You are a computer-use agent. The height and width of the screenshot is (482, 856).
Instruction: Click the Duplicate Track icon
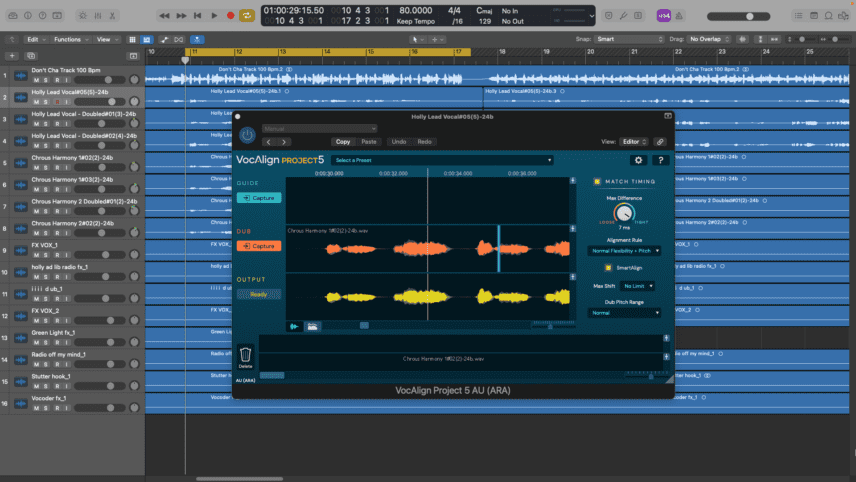tap(31, 56)
